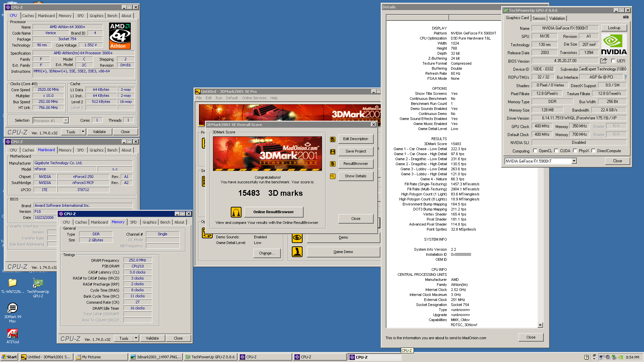Screen dimensions: 644x362
Task: Open the 3DMark 99 Max desktop shortcut
Action: click(x=12, y=313)
